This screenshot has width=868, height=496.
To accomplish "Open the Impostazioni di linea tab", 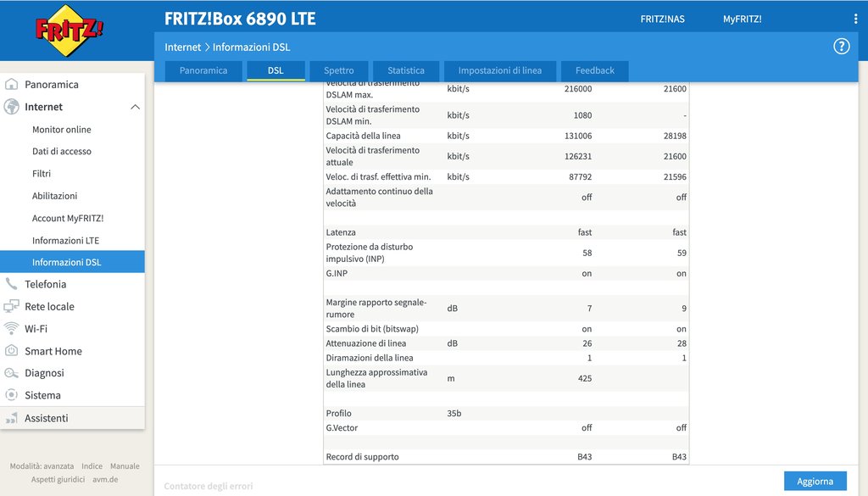I will click(x=499, y=70).
